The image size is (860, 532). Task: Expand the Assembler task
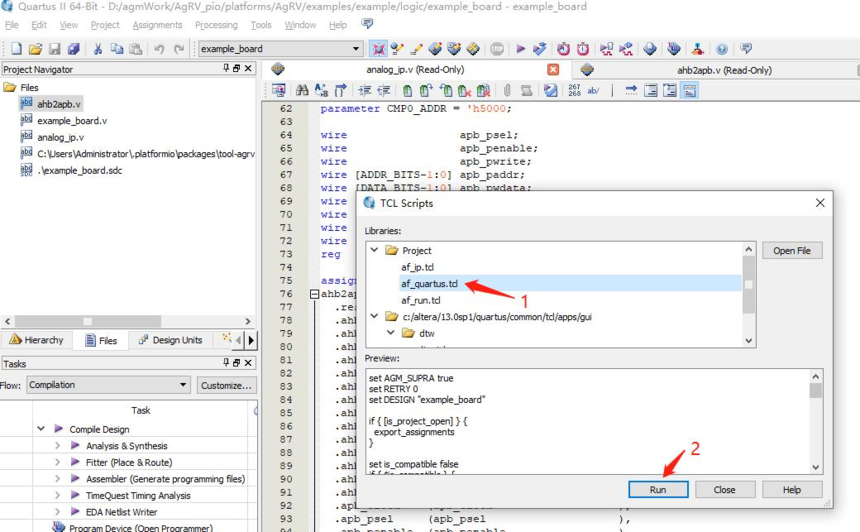tap(58, 479)
